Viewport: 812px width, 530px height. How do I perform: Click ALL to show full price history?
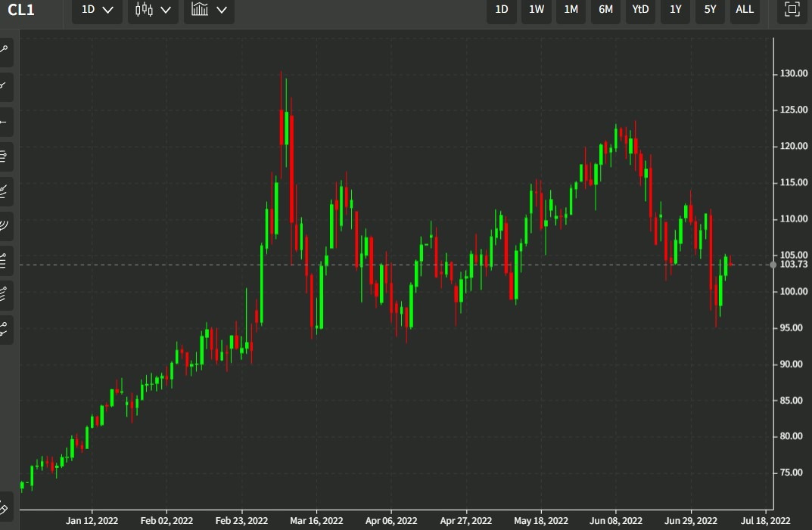744,11
